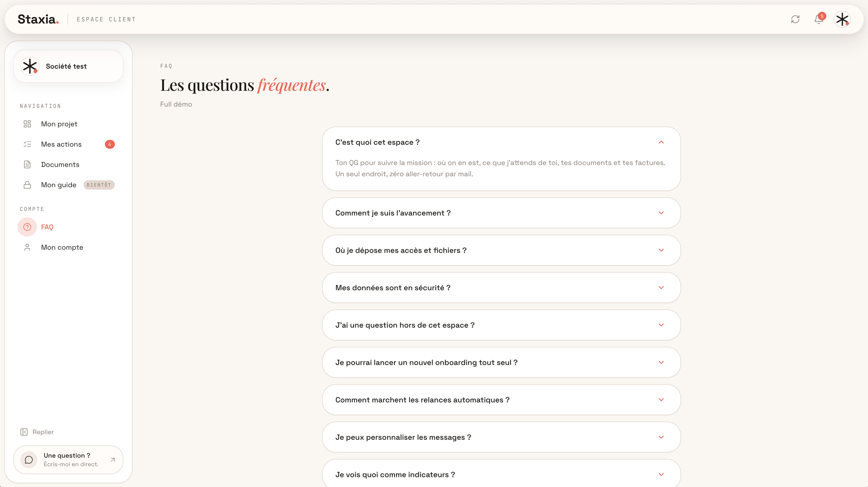Expand "Comment je suis l'avancement ?" chevron
The image size is (868, 487).
coord(661,213)
